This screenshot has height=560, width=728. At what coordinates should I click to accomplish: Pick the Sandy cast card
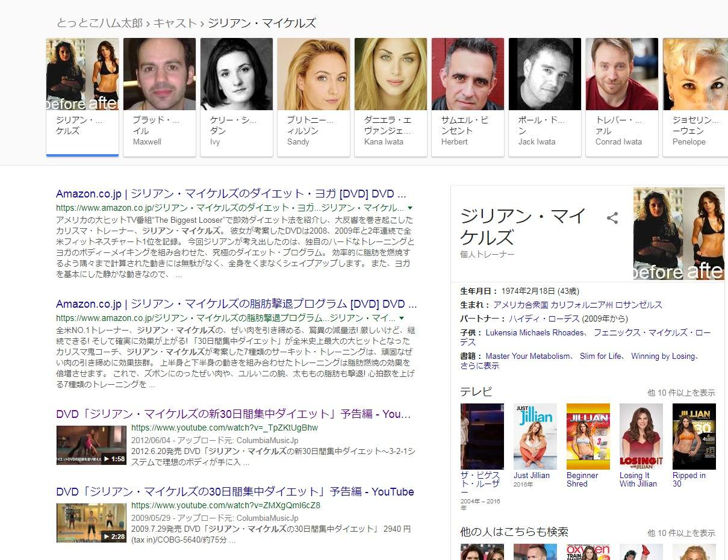tap(314, 97)
